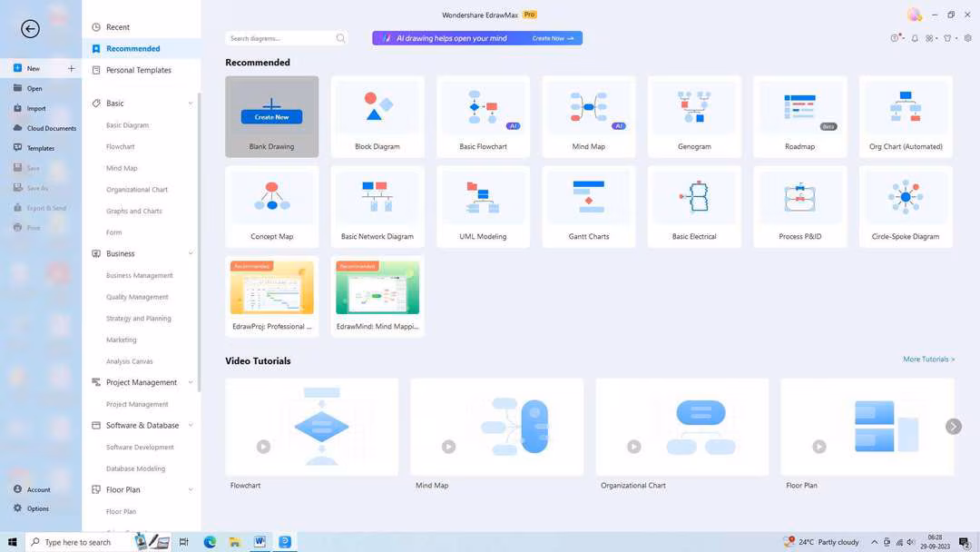The height and width of the screenshot is (552, 980).
Task: Select the Mind Map template
Action: coord(589,116)
